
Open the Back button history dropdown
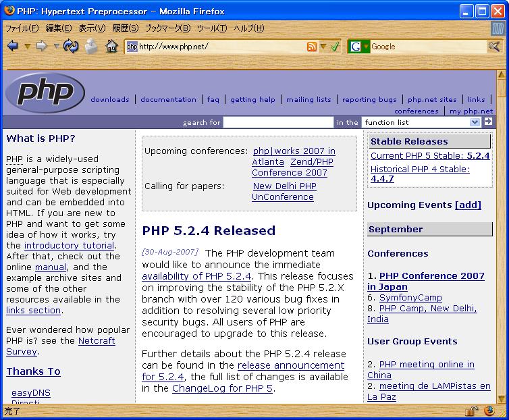tap(27, 47)
